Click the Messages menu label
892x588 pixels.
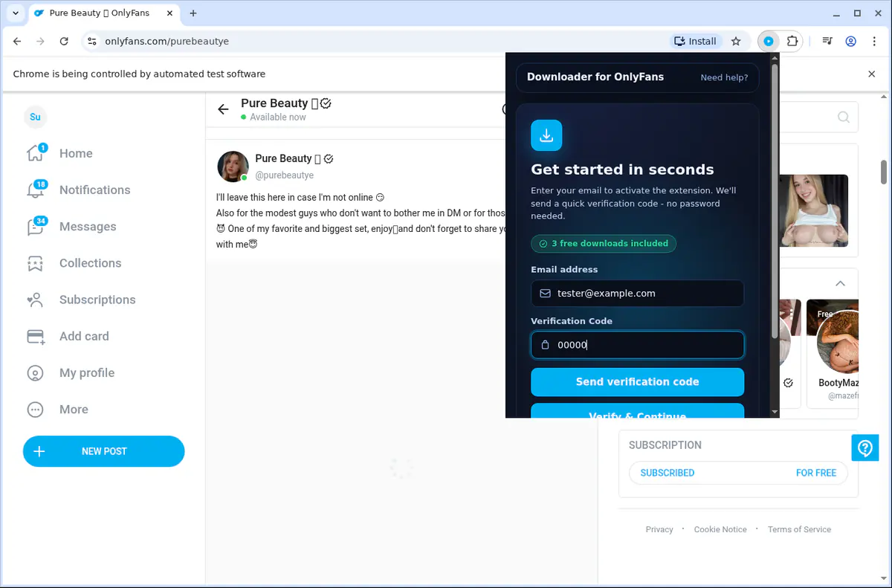point(88,226)
